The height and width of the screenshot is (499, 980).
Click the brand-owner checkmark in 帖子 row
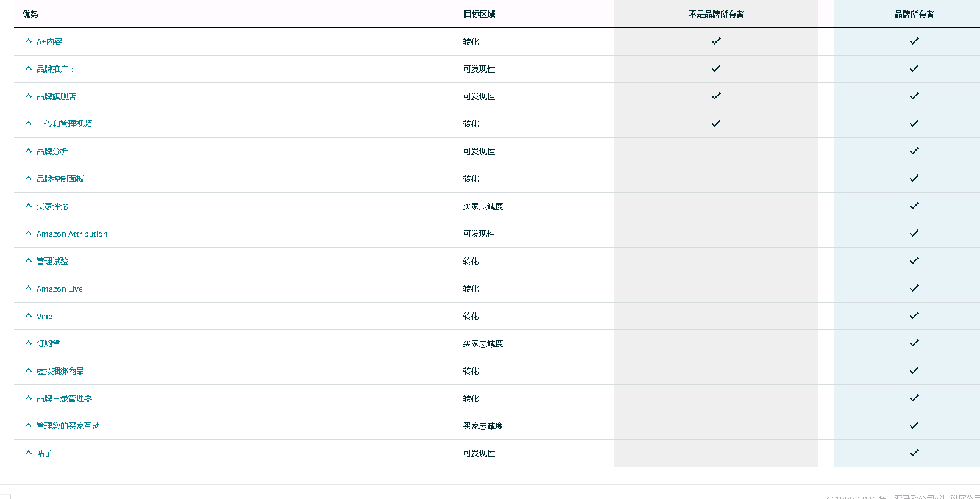click(914, 453)
